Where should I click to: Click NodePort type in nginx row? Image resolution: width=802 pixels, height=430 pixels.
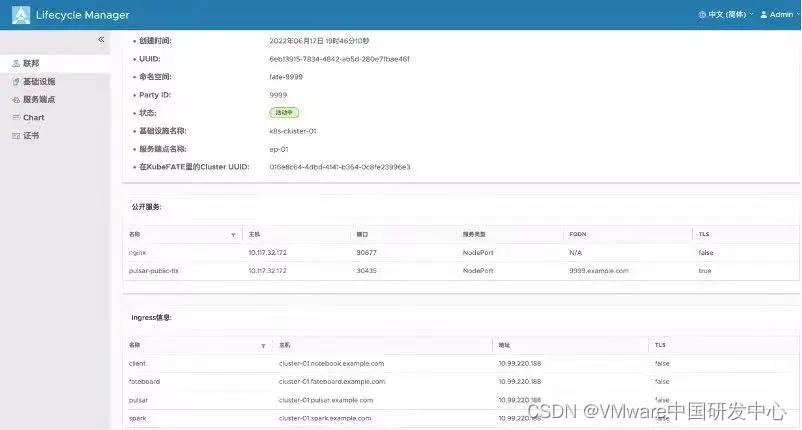(x=478, y=253)
